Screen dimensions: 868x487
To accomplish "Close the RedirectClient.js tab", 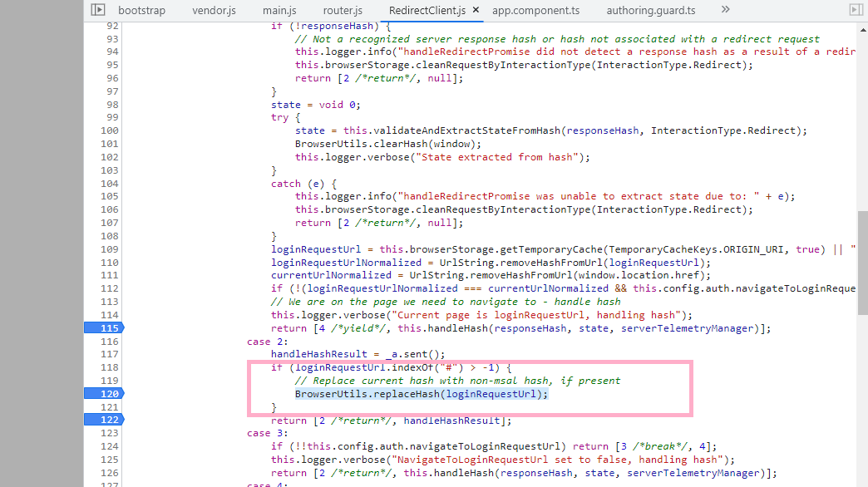I will [476, 10].
